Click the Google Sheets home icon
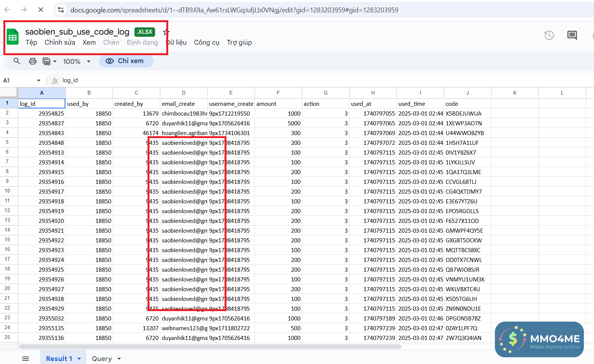The height and width of the screenshot is (364, 594). coord(13,37)
